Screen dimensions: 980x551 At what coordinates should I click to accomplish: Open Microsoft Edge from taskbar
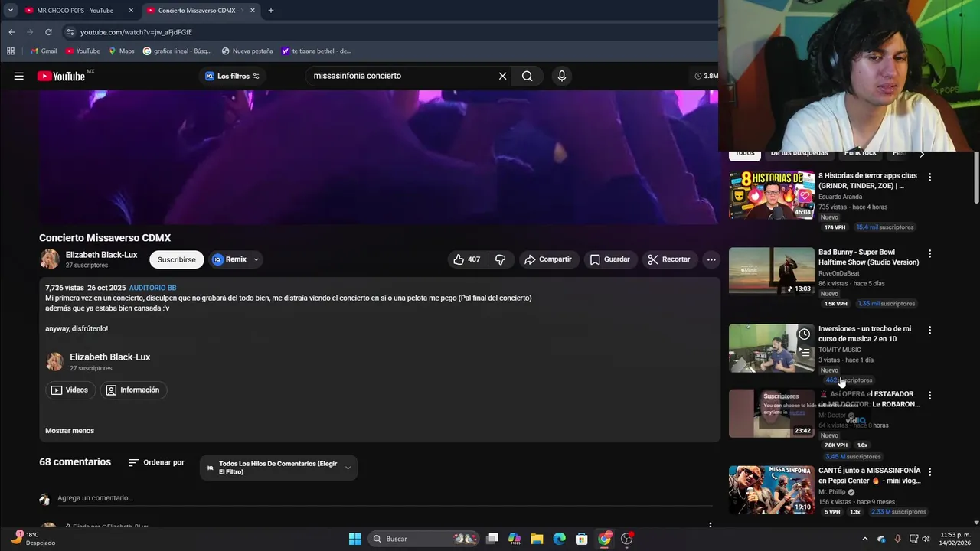tap(559, 539)
